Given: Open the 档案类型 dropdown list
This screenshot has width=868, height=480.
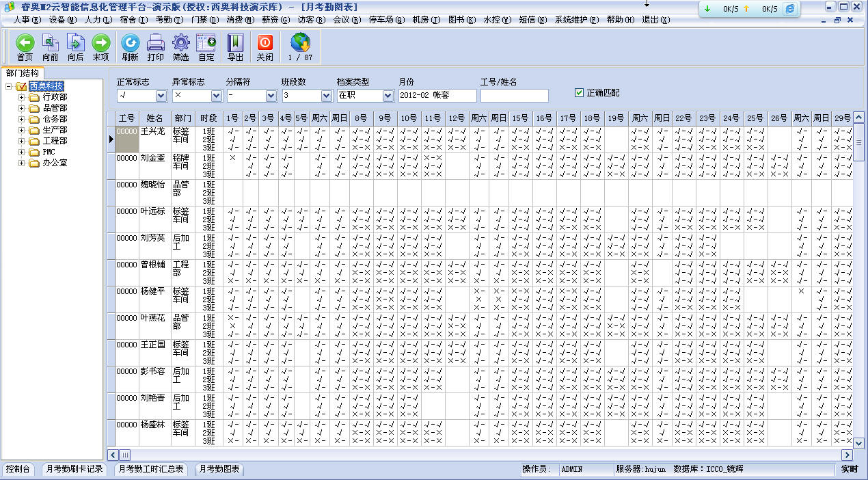Looking at the screenshot, I should point(388,96).
